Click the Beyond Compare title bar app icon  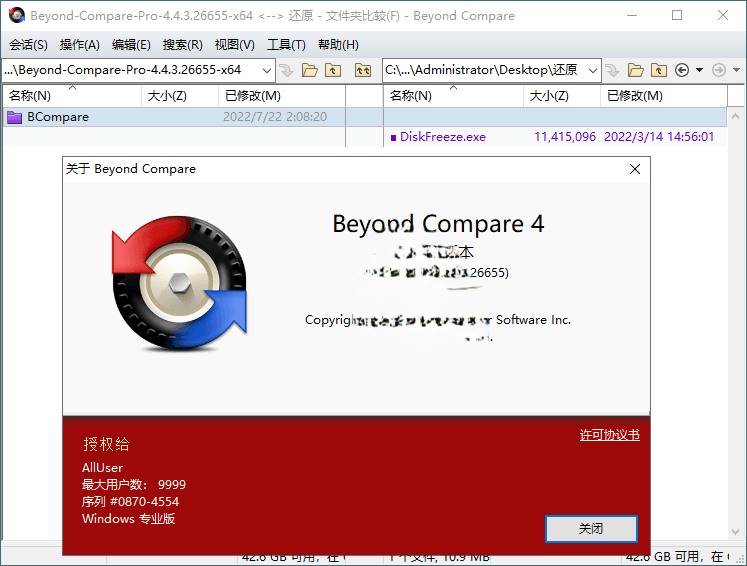click(17, 15)
